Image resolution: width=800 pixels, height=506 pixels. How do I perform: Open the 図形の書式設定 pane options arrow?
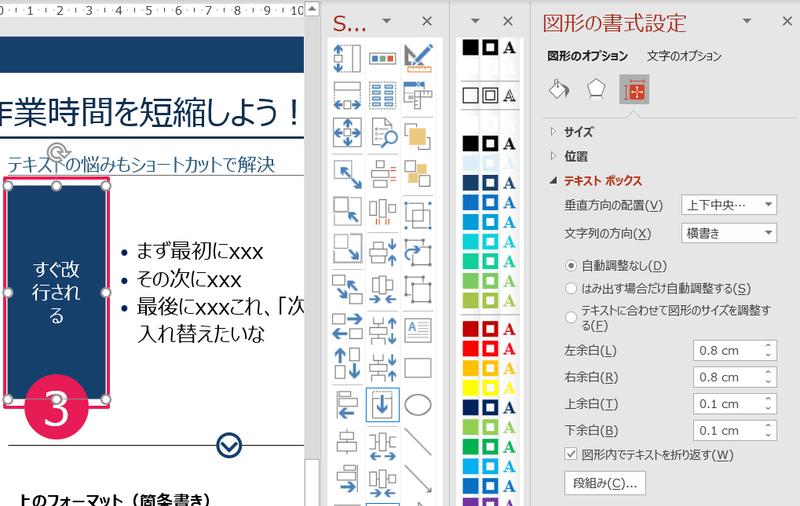[x=747, y=21]
